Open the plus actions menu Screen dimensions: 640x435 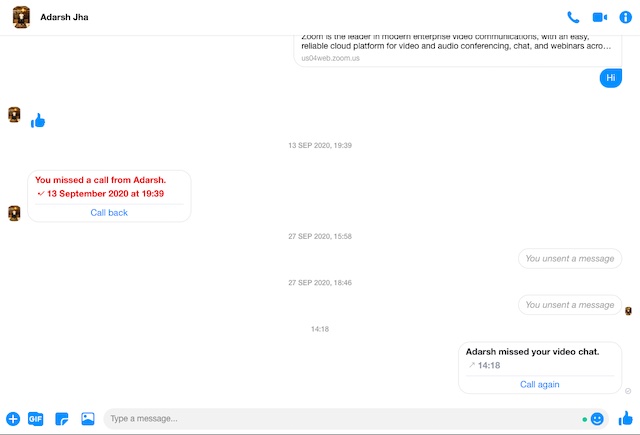13,419
